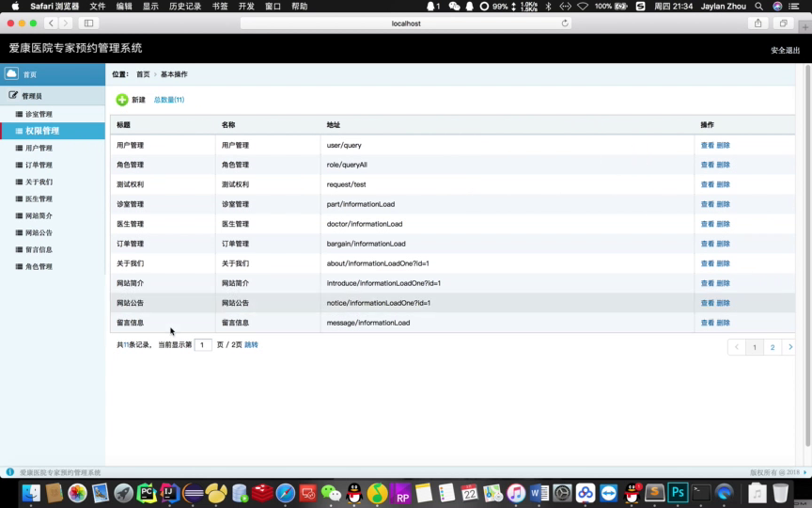Viewport: 812px width, 508px height.
Task: Open the 开发 menu
Action: (x=246, y=7)
